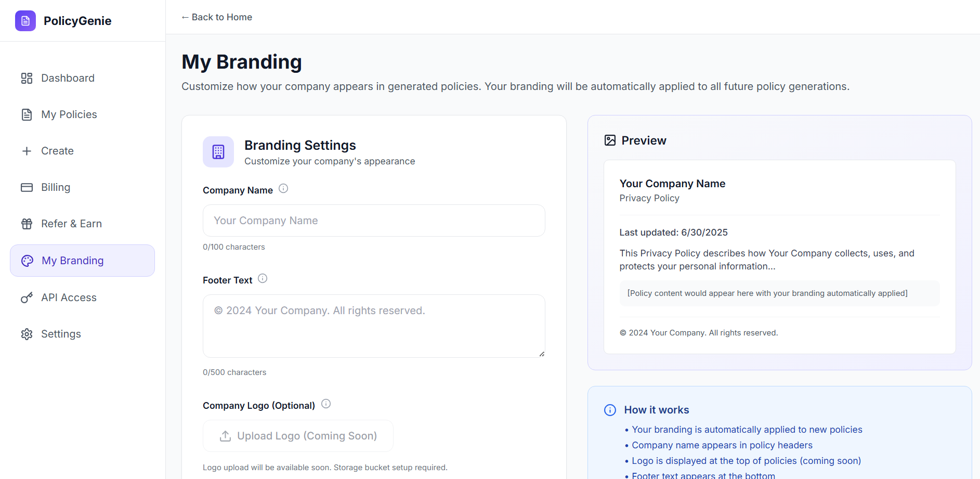The image size is (980, 479).
Task: Click inside the Footer Text textarea
Action: pyautogui.click(x=374, y=326)
